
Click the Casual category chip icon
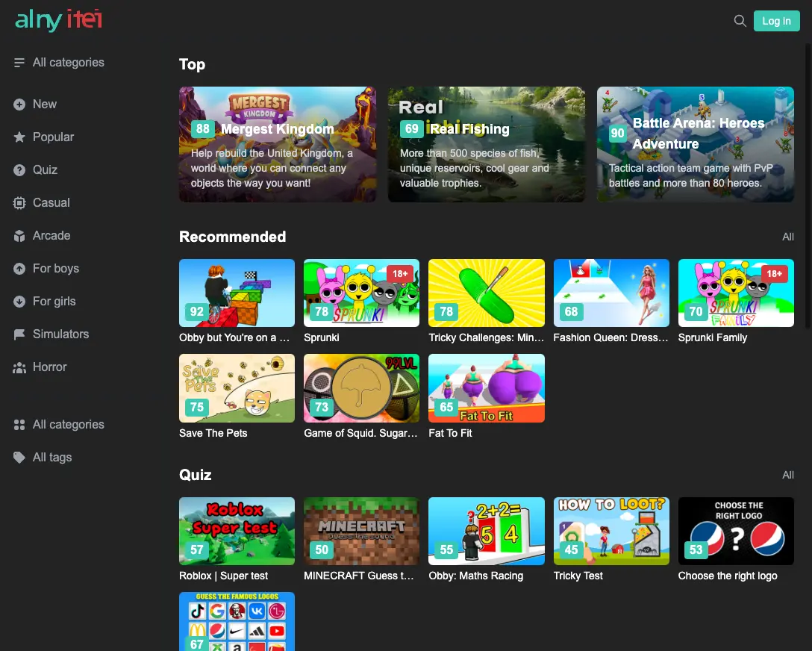[x=19, y=203]
